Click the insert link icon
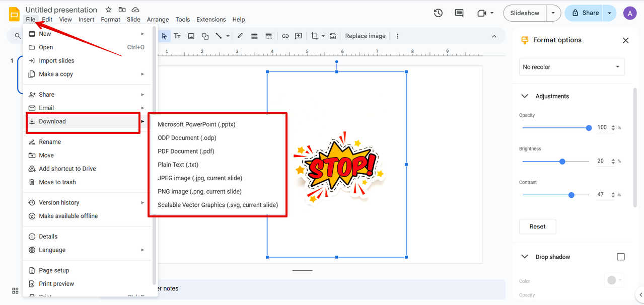This screenshot has width=644, height=305. (285, 36)
